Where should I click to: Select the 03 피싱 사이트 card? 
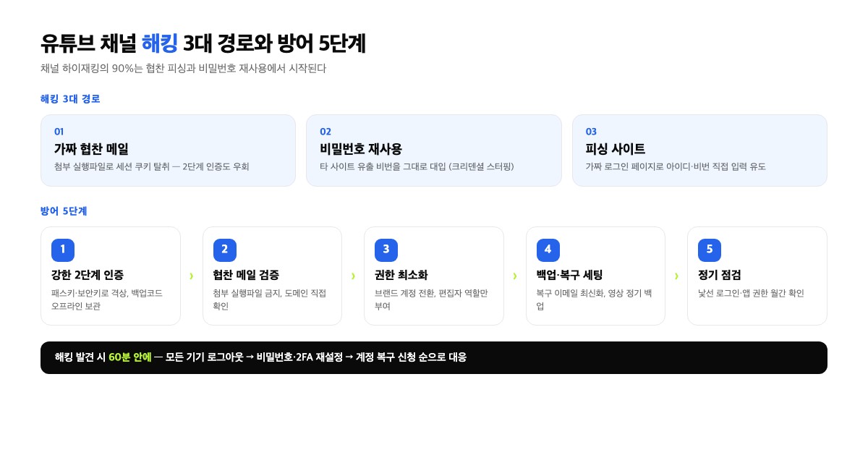pos(699,150)
